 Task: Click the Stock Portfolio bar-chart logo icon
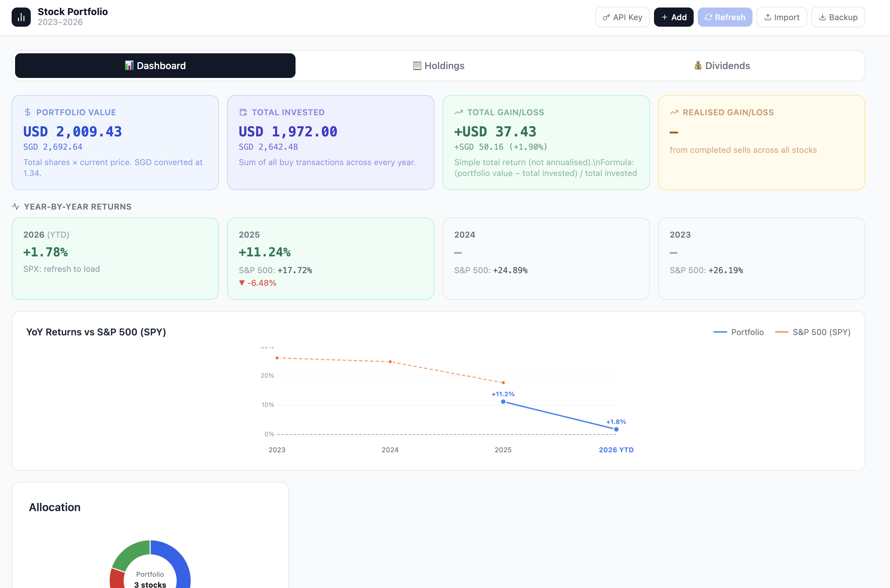tap(21, 17)
